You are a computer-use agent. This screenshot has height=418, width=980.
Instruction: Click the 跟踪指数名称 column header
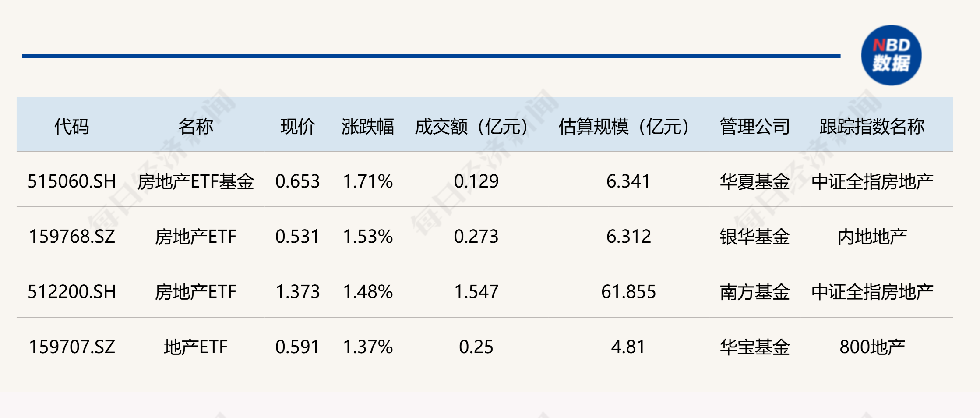tap(872, 127)
